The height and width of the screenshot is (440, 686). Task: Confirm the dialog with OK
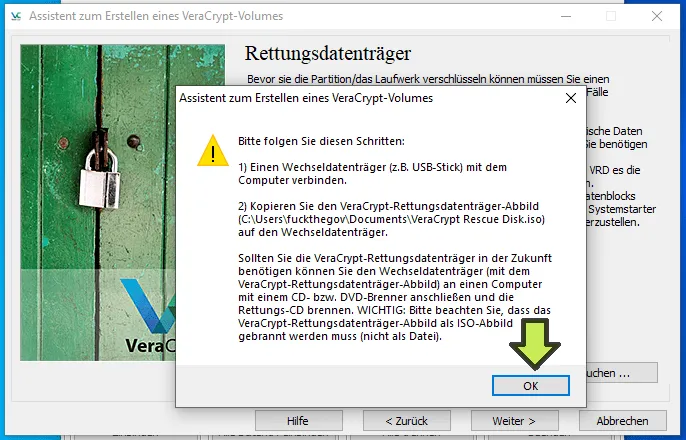click(x=531, y=385)
